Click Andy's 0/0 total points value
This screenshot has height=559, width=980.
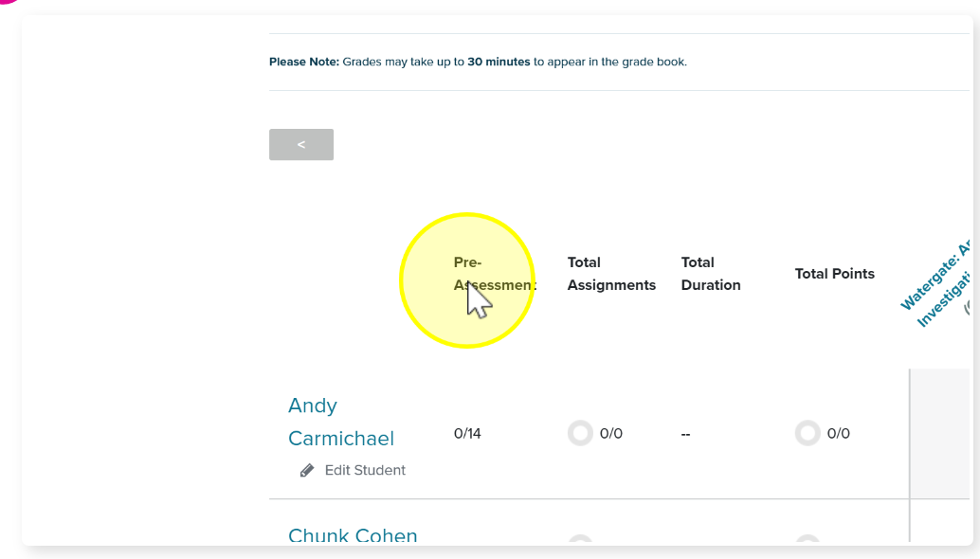[x=838, y=433]
